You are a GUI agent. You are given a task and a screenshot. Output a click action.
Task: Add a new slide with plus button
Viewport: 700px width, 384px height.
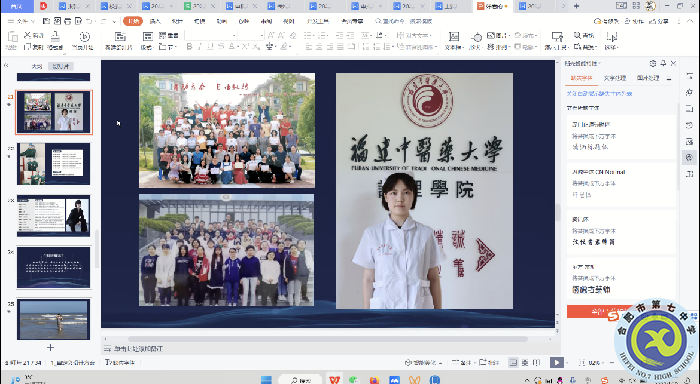[x=50, y=347]
